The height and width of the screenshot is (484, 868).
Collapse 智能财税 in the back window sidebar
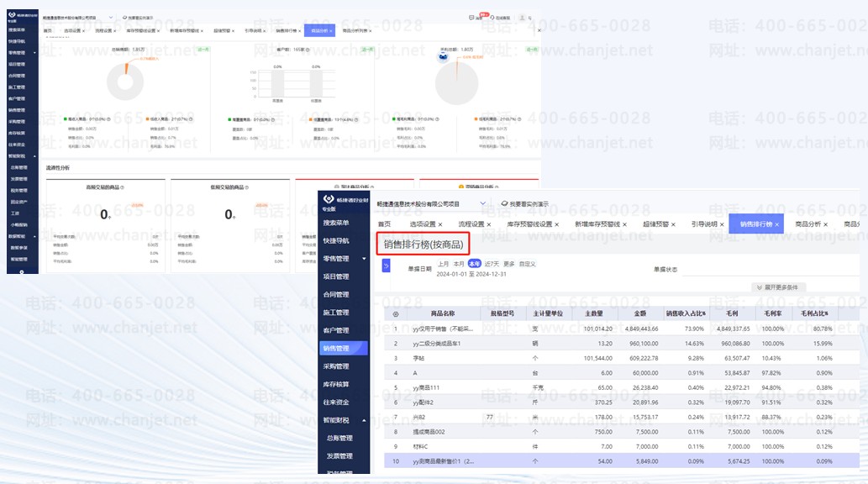34,156
